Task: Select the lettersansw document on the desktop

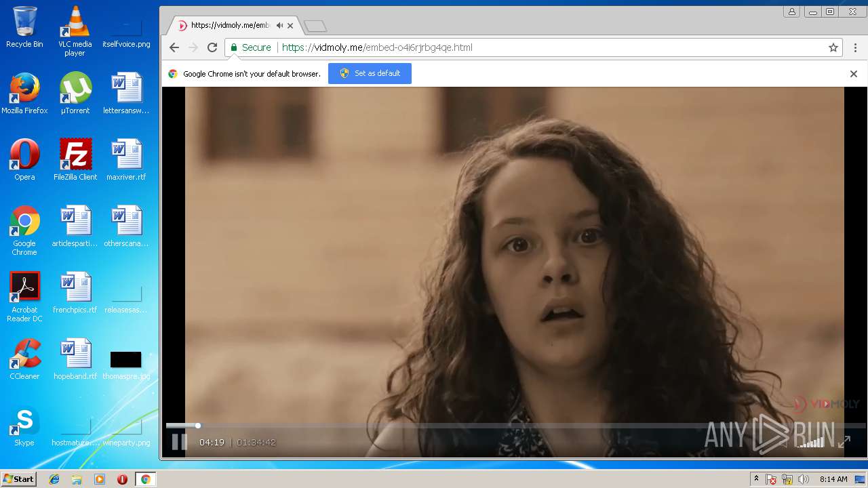Action: pyautogui.click(x=126, y=94)
